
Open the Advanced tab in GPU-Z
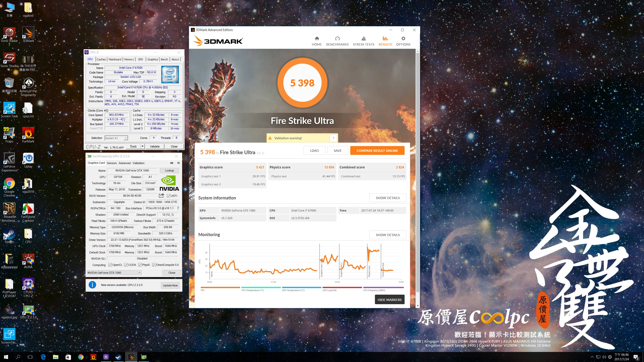[124, 163]
